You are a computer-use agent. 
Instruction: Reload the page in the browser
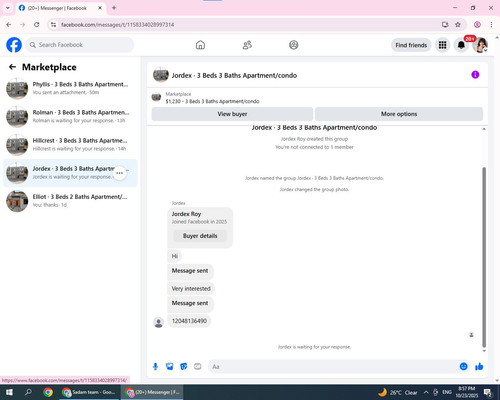pyautogui.click(x=37, y=25)
